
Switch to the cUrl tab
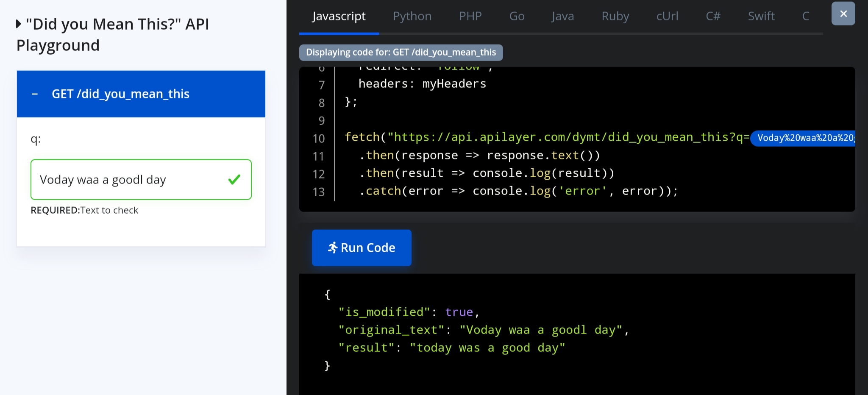(x=667, y=16)
